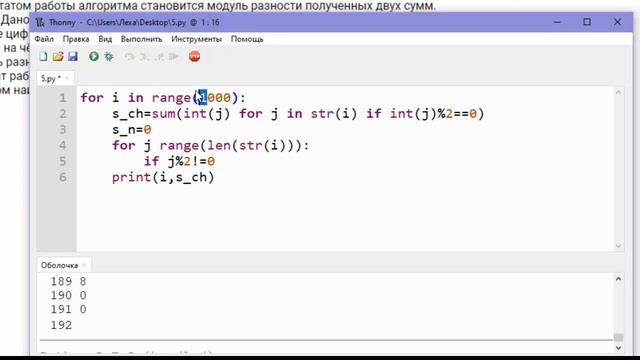The height and width of the screenshot is (360, 640).
Task: Stop the program with the red Stop icon
Action: click(x=194, y=56)
